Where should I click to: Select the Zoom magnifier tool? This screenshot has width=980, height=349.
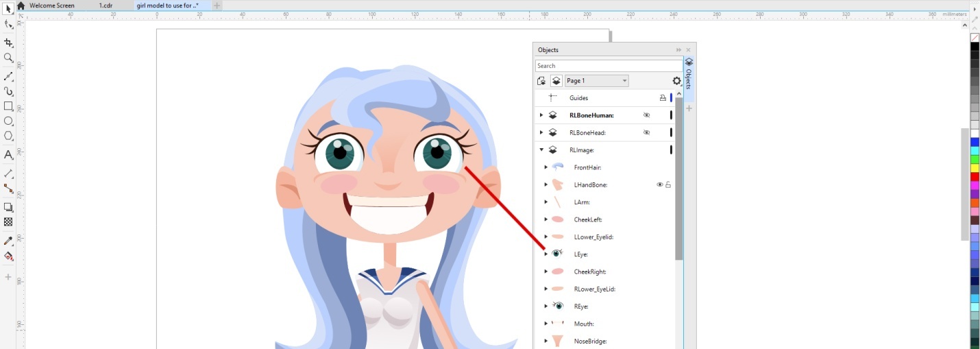pyautogui.click(x=8, y=58)
